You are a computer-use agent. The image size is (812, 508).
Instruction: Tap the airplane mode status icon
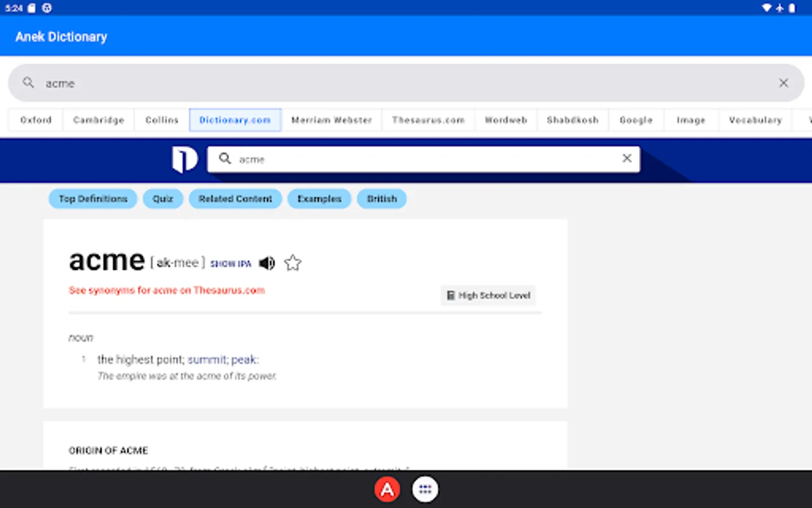click(x=780, y=8)
